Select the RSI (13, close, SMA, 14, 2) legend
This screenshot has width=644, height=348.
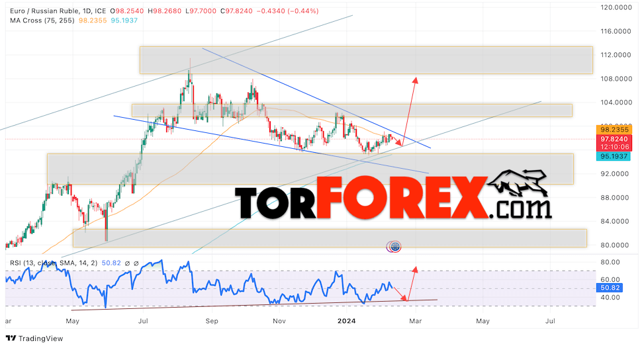54,263
